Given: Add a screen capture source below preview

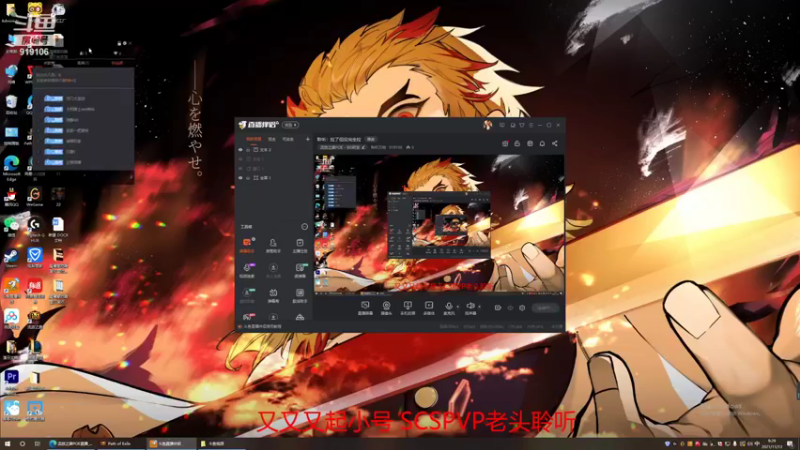Looking at the screenshot, I should pos(365,308).
